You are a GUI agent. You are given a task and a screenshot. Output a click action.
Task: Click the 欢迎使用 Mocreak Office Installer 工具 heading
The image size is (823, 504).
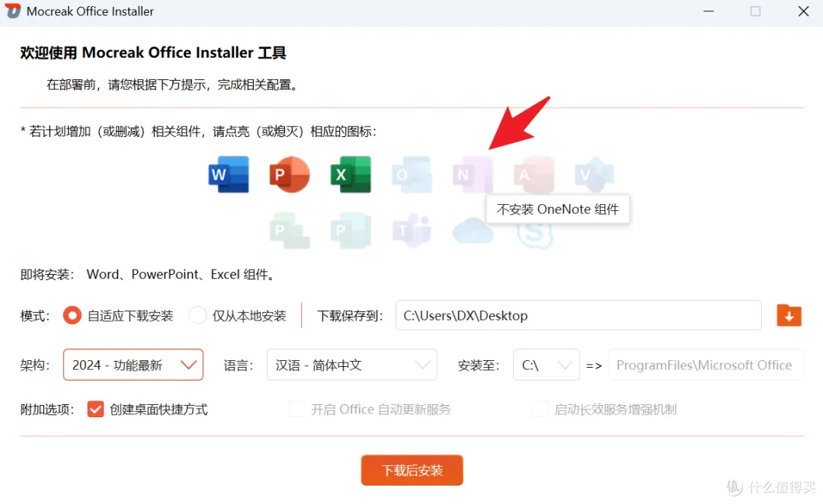pyautogui.click(x=153, y=53)
